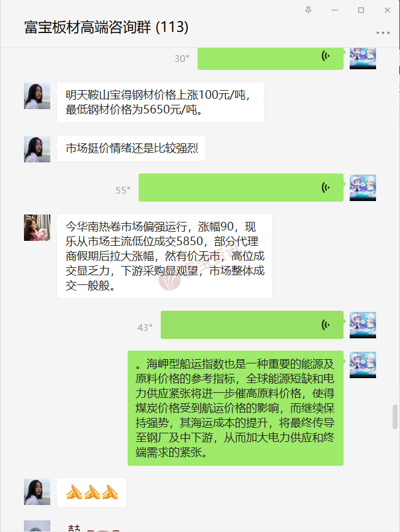Minimize the chat window
Screen dimensions: 400x532
334,10
